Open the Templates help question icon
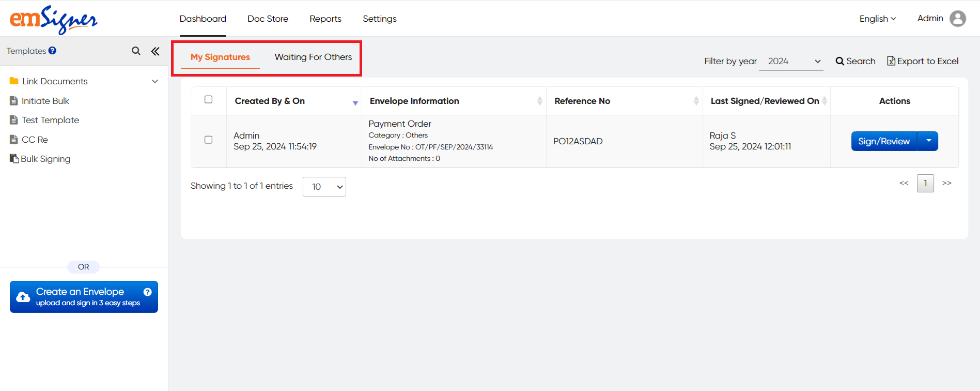Viewport: 980px width, 391px height. 52,51
